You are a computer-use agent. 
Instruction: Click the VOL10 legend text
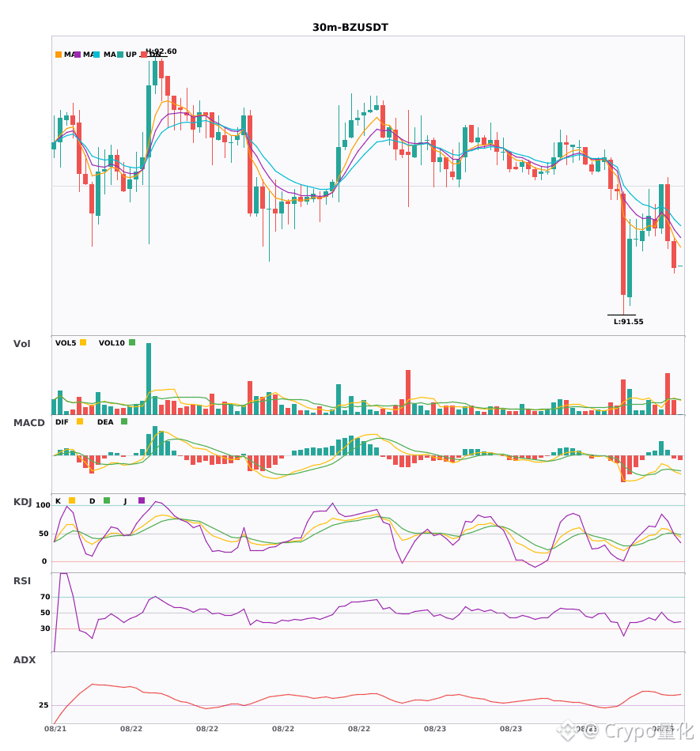(x=112, y=343)
